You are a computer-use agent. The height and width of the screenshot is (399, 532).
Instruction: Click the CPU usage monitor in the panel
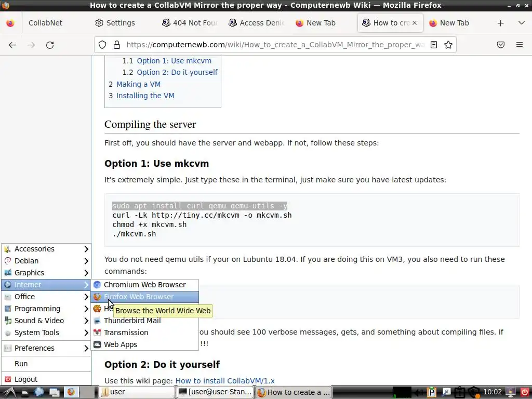[402, 393]
